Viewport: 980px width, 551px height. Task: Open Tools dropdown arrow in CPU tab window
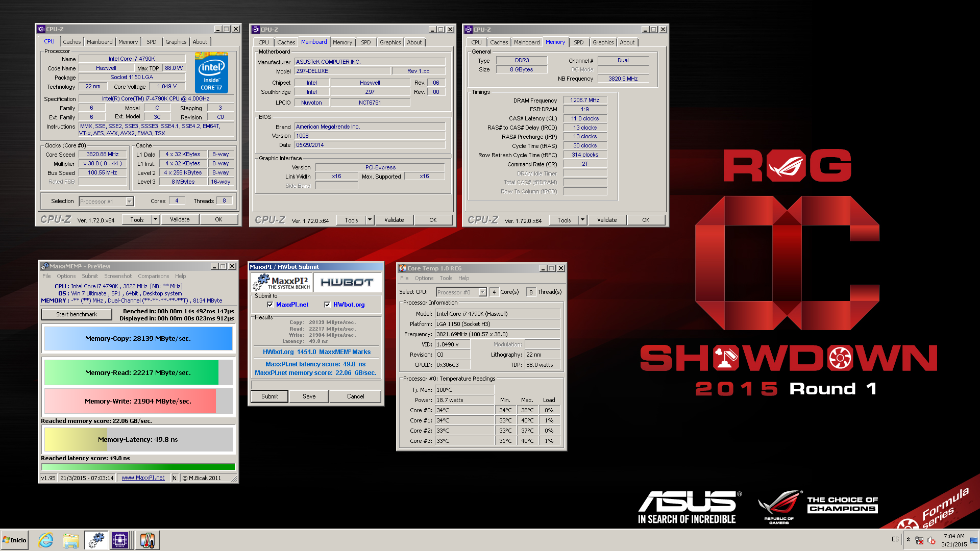click(x=156, y=220)
